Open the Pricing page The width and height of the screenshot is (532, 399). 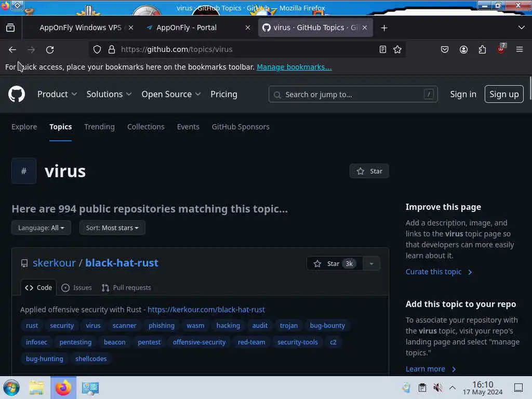pyautogui.click(x=224, y=95)
